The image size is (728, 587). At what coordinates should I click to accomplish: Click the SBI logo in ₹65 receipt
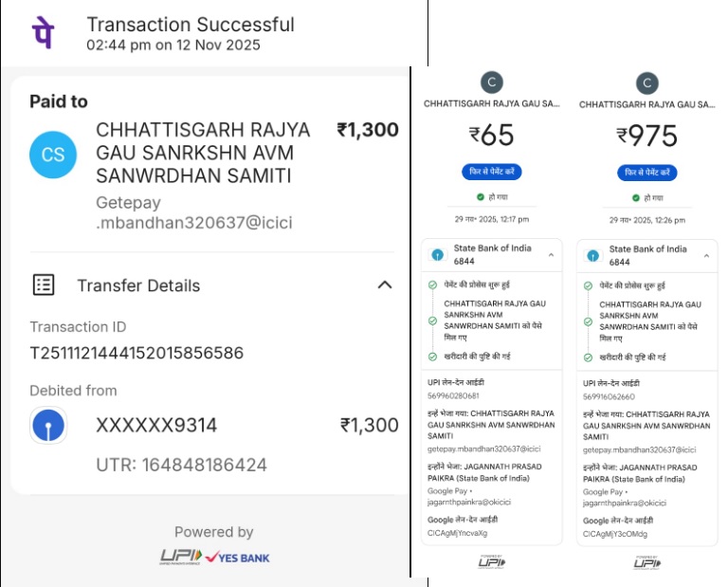[x=437, y=255]
